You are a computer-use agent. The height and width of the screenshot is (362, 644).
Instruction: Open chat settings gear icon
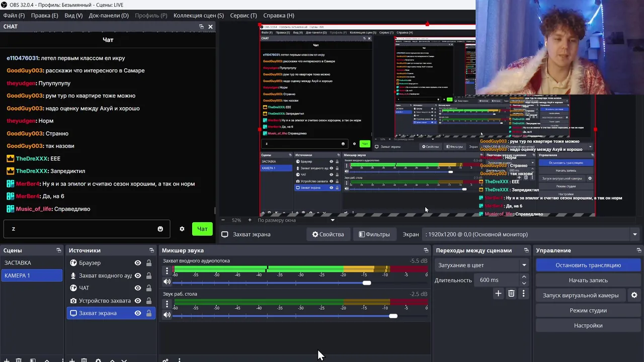[182, 229]
